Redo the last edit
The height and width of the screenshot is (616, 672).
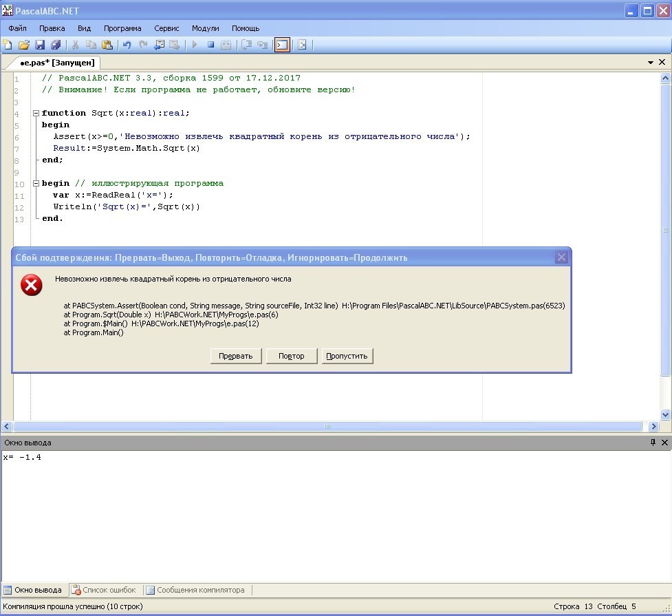(x=143, y=45)
